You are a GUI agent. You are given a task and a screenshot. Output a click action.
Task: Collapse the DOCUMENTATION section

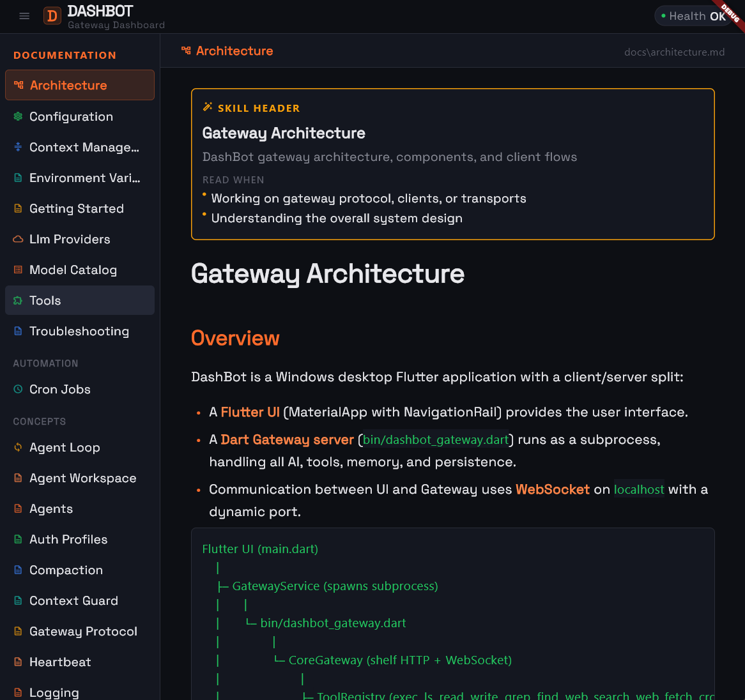pos(65,55)
